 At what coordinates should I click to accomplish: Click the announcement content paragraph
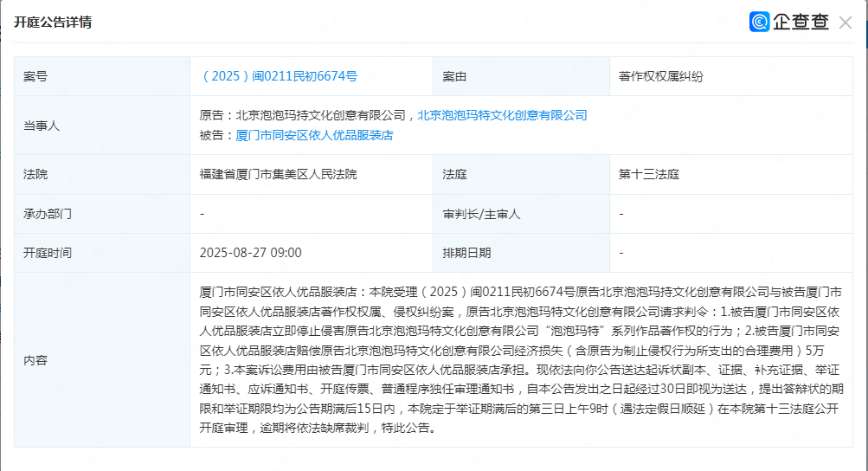521,360
